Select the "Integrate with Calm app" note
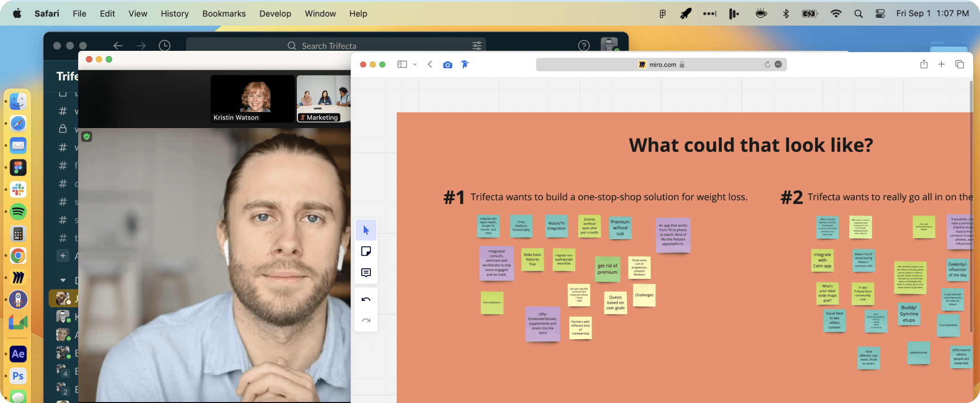The width and height of the screenshot is (980, 403). pos(822,260)
